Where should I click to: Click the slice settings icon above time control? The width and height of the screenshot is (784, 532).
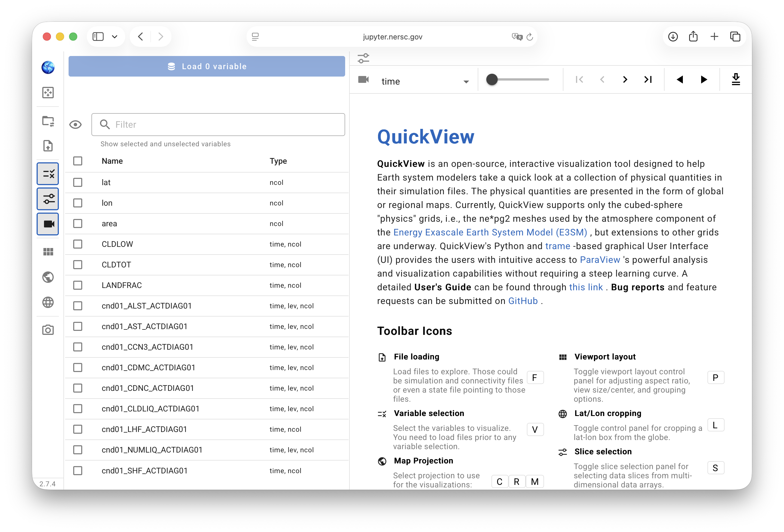363,58
